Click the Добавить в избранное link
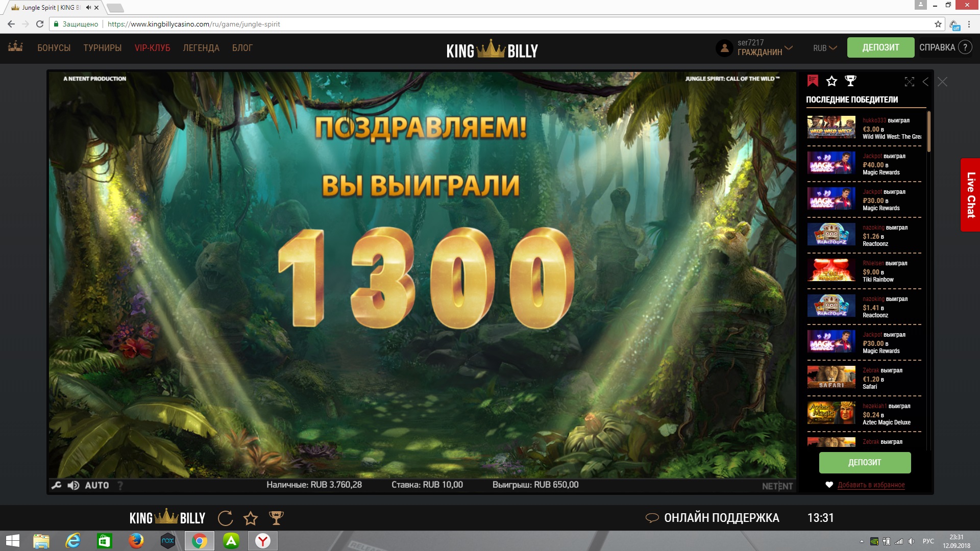This screenshot has width=980, height=551. coord(871,485)
